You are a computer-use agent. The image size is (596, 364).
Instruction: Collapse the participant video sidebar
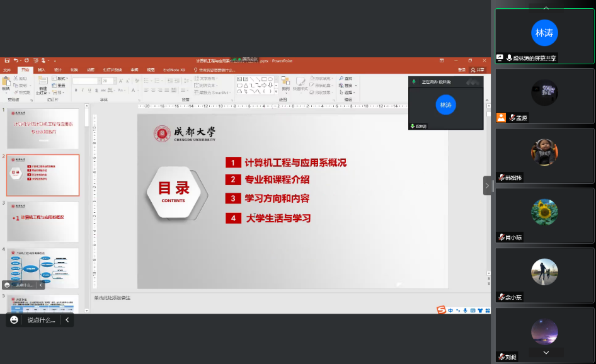tap(487, 186)
